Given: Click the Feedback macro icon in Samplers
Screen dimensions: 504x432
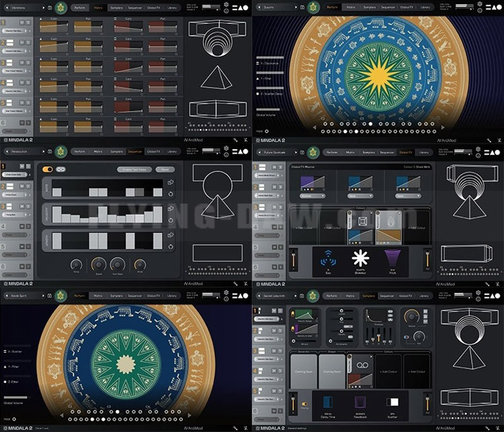Looking at the screenshot, I should pos(360,402).
